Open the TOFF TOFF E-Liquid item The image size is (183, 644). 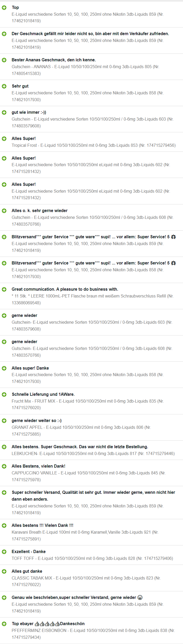coord(92,558)
